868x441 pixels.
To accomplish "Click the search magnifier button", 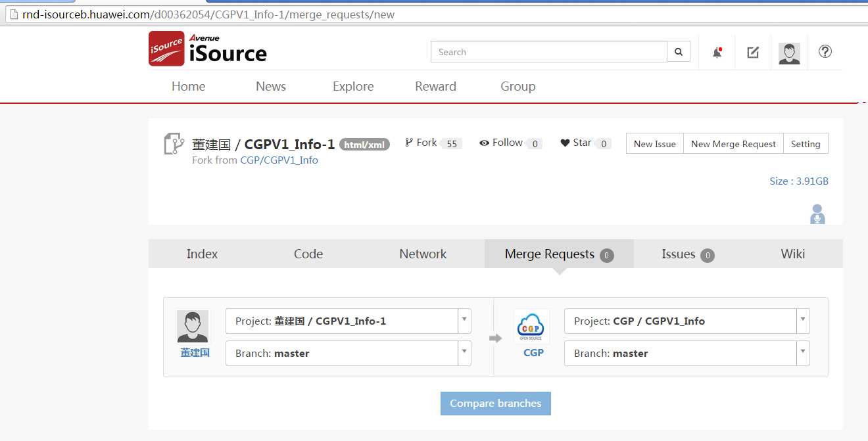I will point(679,52).
